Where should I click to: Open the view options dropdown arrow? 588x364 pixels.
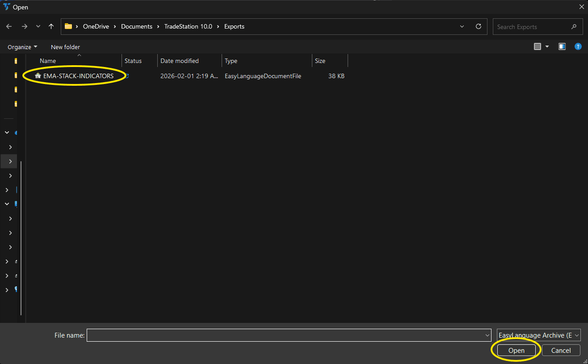(547, 46)
